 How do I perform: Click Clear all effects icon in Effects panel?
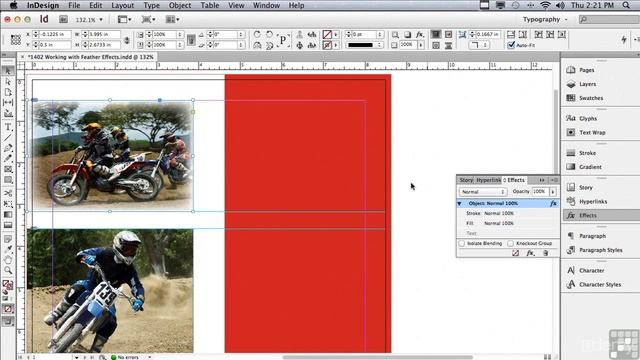click(516, 253)
